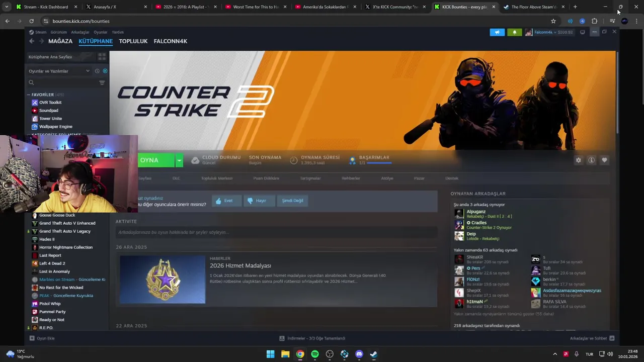Click the recent games clock filter icon
Screen dimensions: 644x362
[x=97, y=71]
